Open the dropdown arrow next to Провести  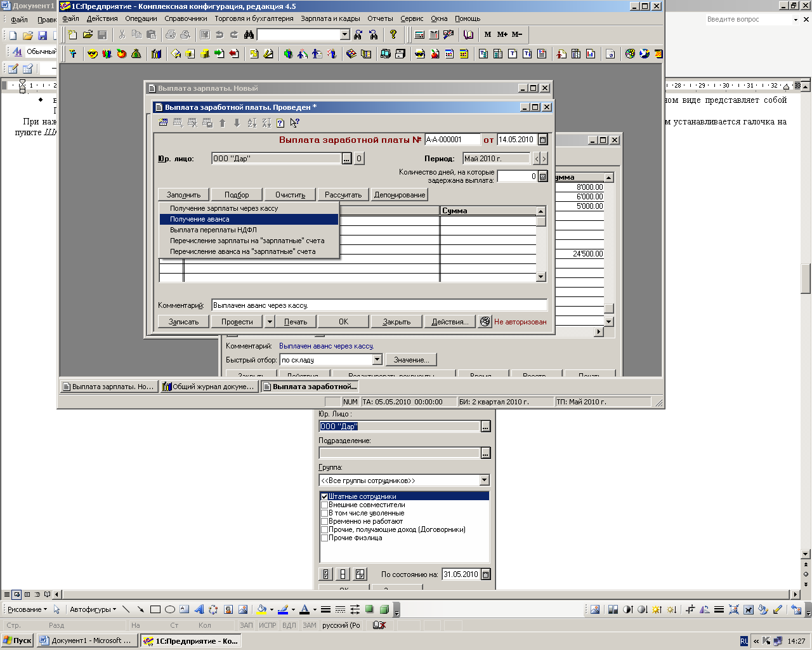point(270,322)
